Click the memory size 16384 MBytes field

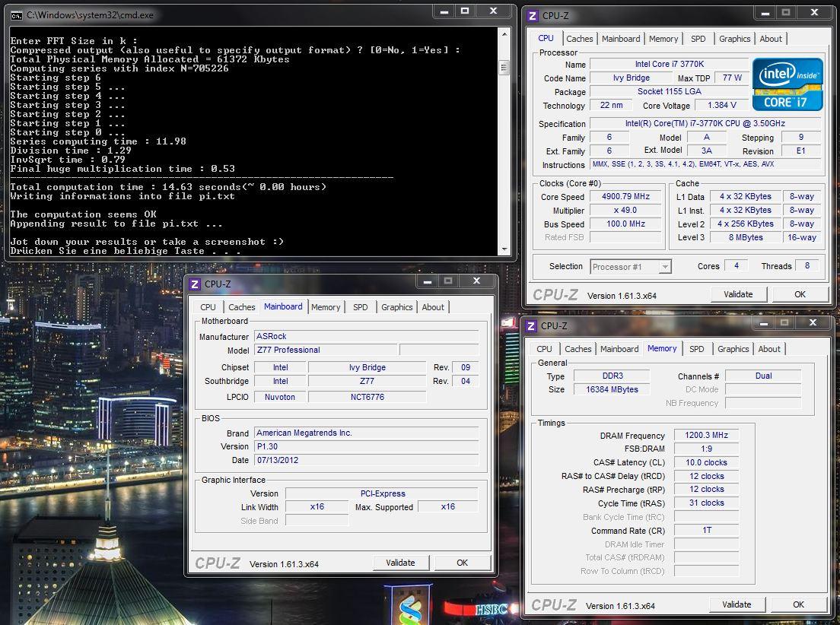pyautogui.click(x=612, y=390)
